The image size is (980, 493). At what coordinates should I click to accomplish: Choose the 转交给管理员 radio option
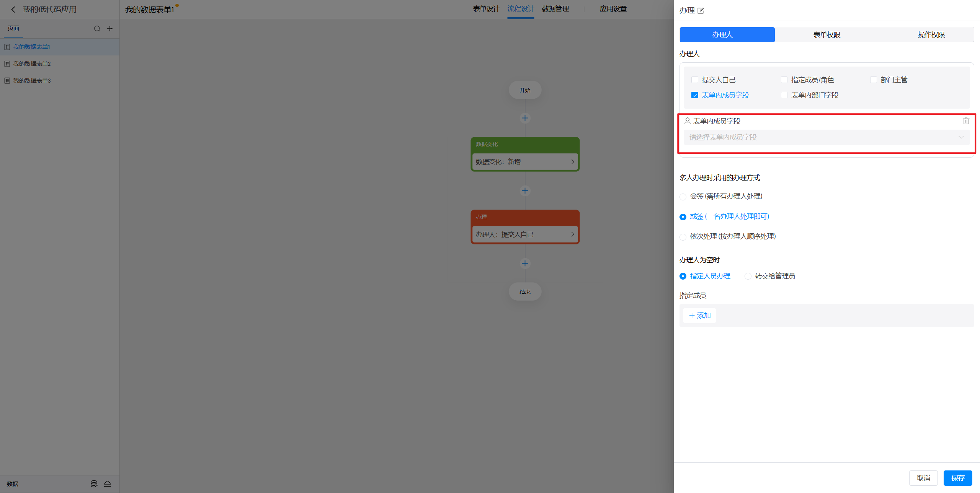coord(748,276)
